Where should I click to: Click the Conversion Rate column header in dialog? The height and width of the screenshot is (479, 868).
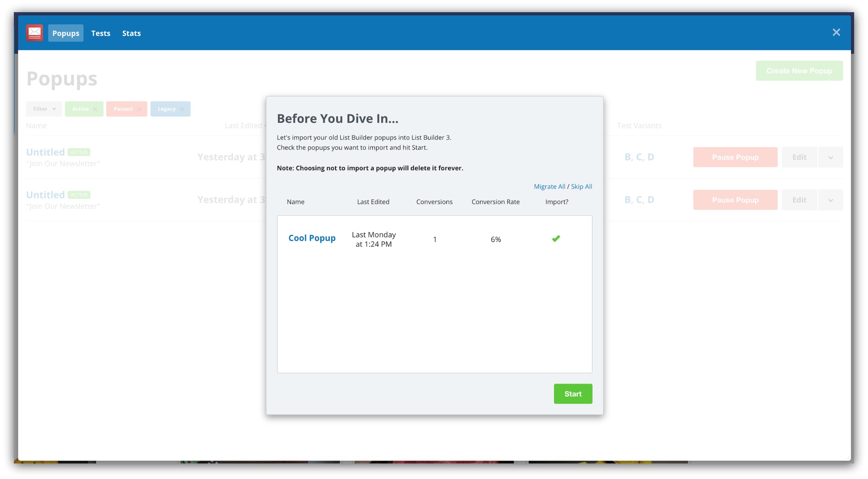pos(496,202)
